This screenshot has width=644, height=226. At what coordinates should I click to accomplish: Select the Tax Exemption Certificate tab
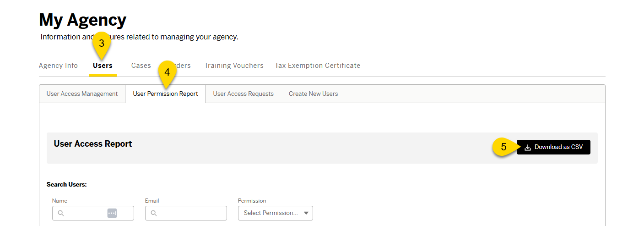(x=318, y=66)
